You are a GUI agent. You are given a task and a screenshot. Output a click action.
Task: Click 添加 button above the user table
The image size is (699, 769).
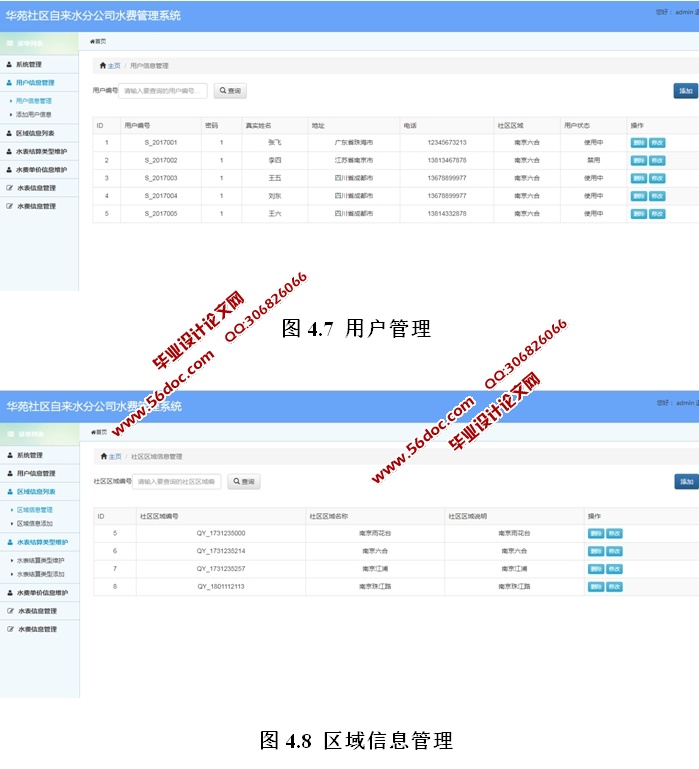[685, 91]
